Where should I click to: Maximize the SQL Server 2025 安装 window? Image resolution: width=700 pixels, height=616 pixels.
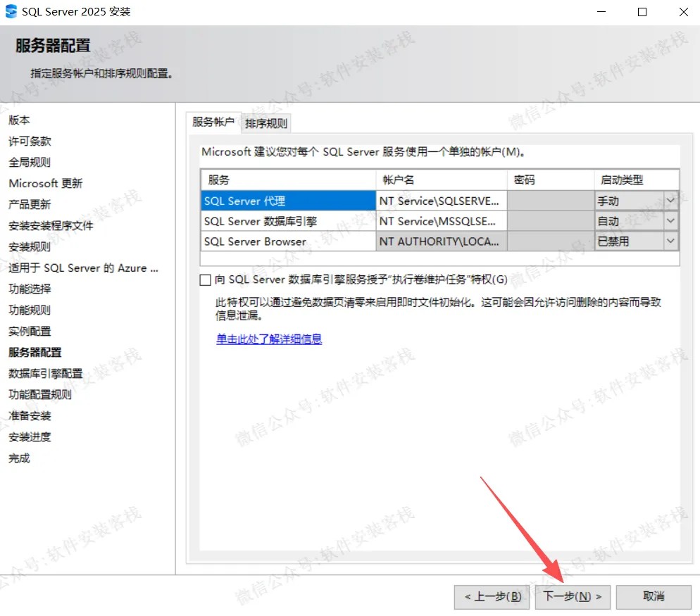pyautogui.click(x=642, y=12)
